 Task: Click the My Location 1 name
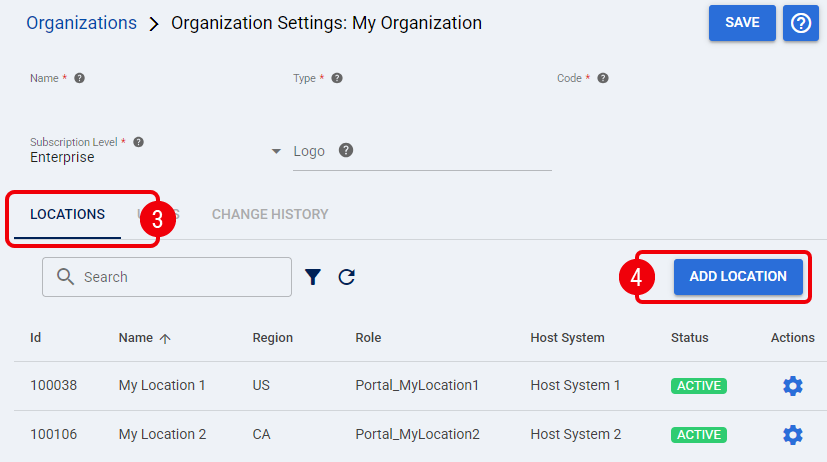point(162,386)
